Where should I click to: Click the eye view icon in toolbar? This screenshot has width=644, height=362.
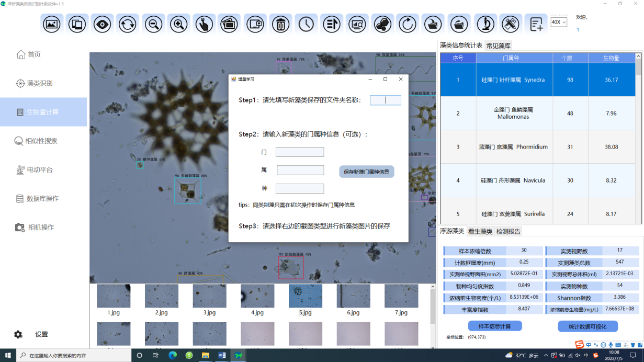click(x=103, y=24)
